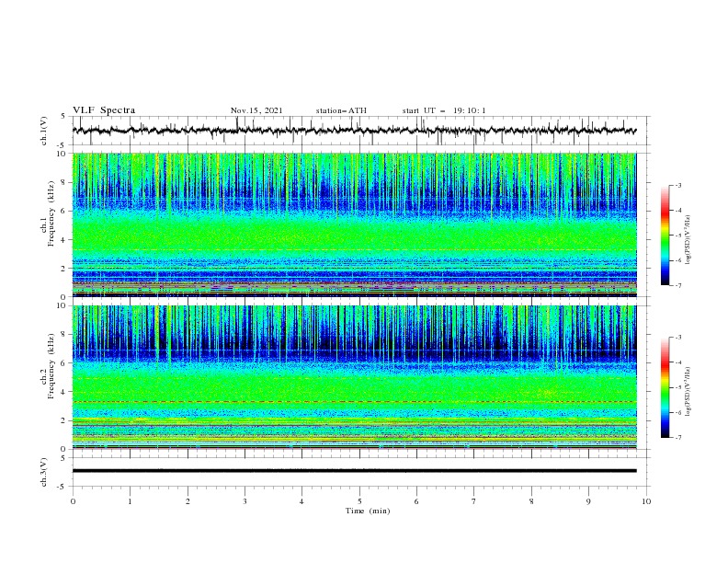This screenshot has width=728, height=563.
Task: Click the ch.2 spectrogram color bar
Action: [665, 387]
